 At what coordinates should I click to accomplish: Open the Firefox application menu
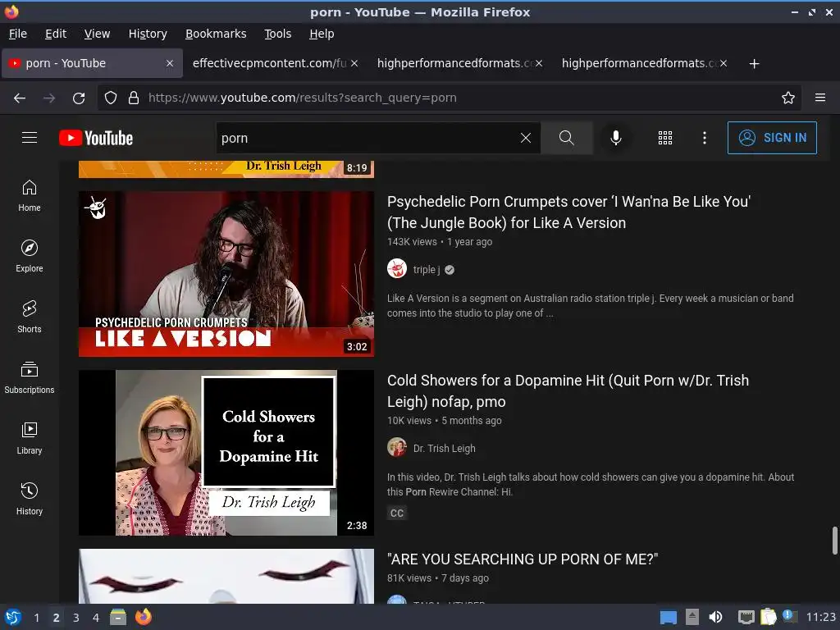(820, 98)
